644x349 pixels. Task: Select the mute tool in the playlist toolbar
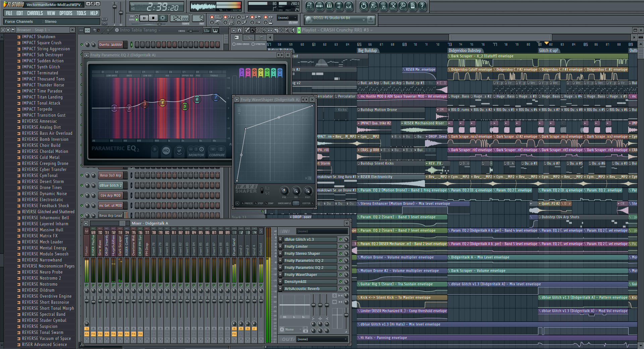[264, 30]
